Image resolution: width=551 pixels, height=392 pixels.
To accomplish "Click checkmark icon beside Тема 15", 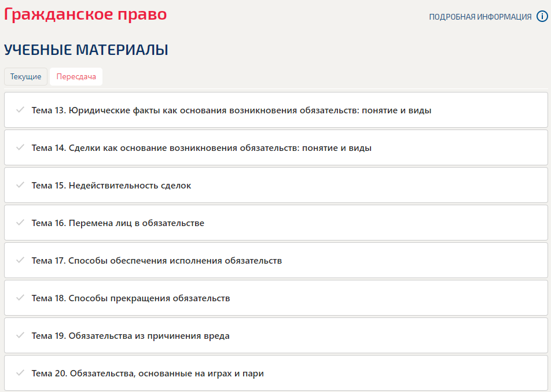I will click(20, 185).
